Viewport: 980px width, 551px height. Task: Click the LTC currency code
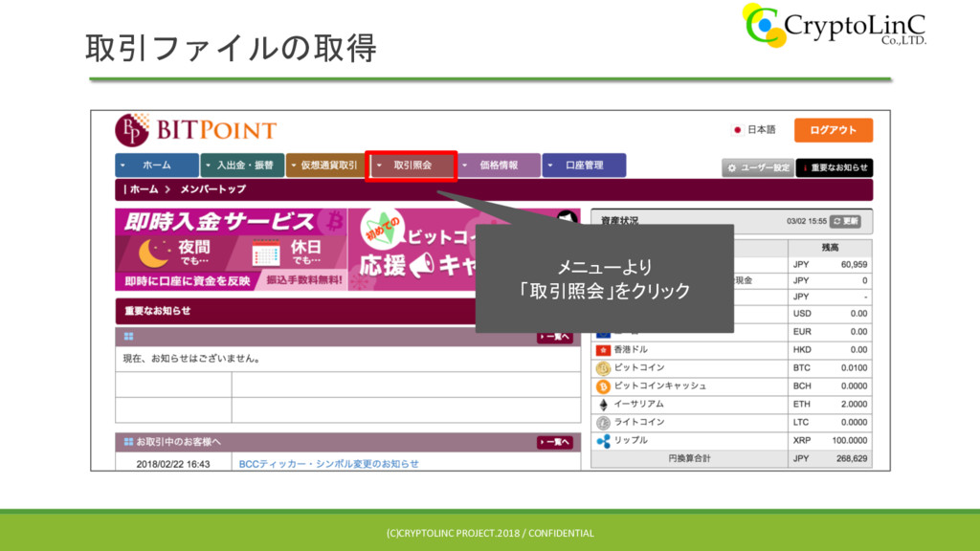(801, 422)
